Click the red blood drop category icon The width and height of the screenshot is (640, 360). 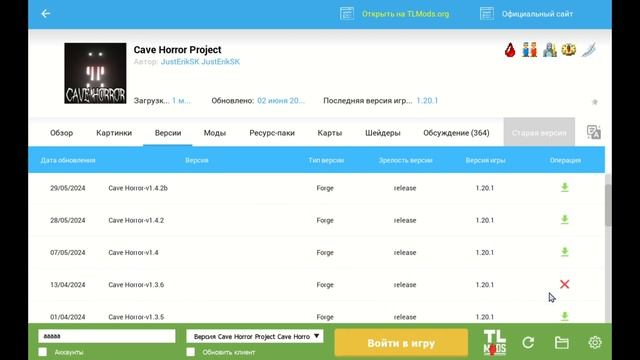point(510,50)
